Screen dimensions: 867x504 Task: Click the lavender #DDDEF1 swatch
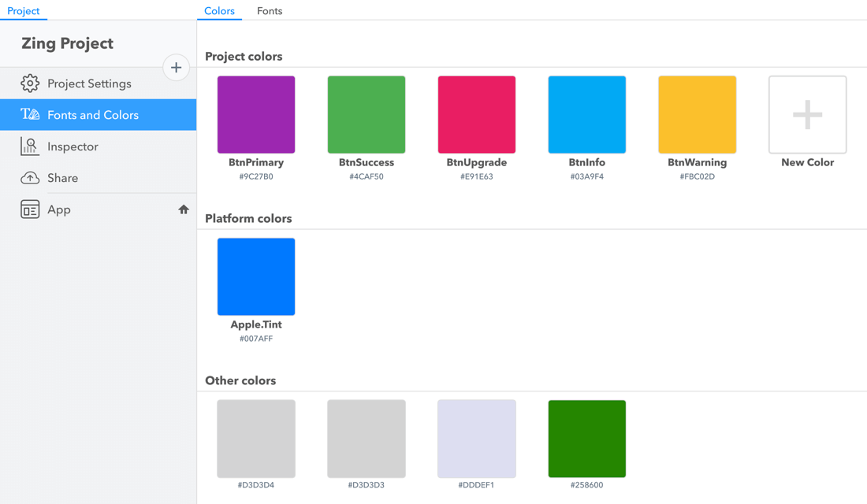pyautogui.click(x=477, y=439)
